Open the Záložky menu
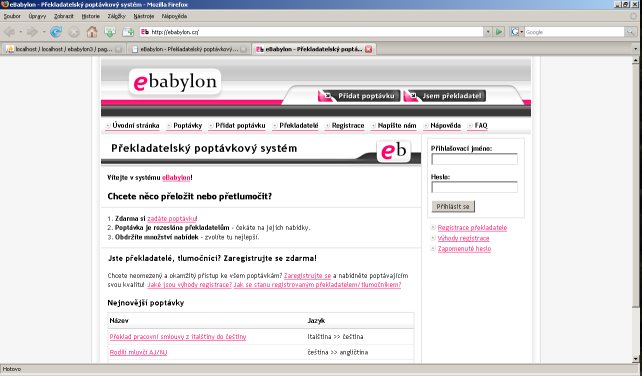642x376 pixels. (x=117, y=16)
